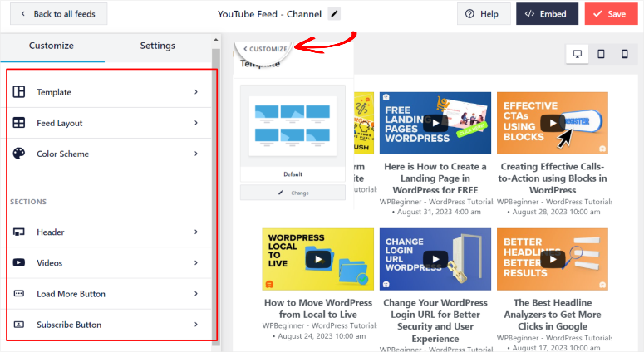Click sidebar scrollbar up arrow
The image size is (644, 352).
point(215,40)
